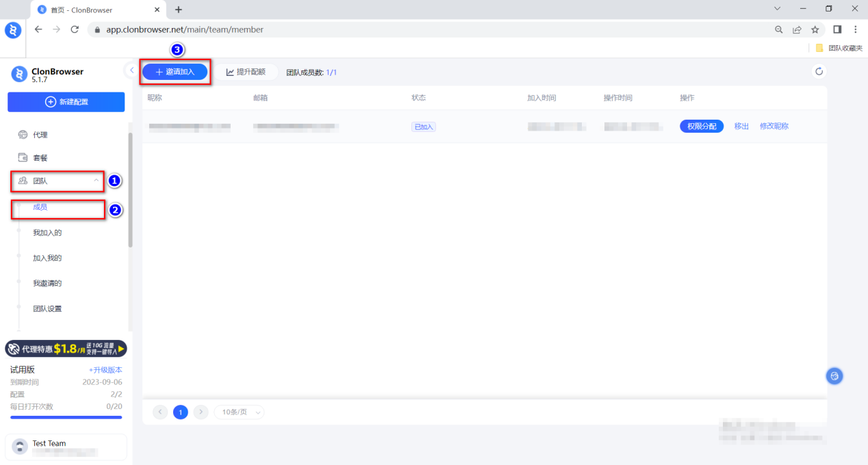Click the 到期时间 2023-09-06 expiry date
Image resolution: width=868 pixels, height=465 pixels.
pos(66,382)
